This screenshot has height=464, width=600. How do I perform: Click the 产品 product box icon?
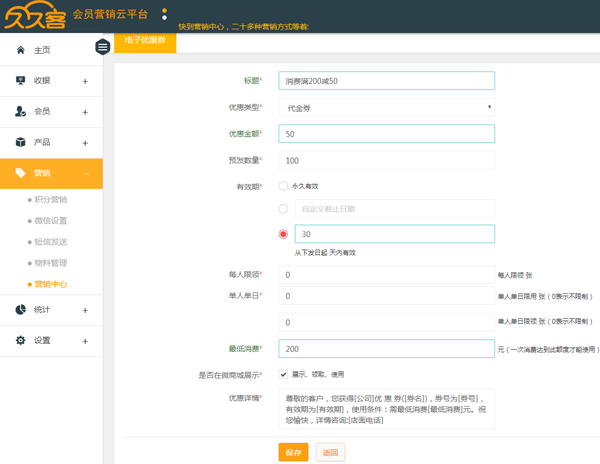point(20,143)
